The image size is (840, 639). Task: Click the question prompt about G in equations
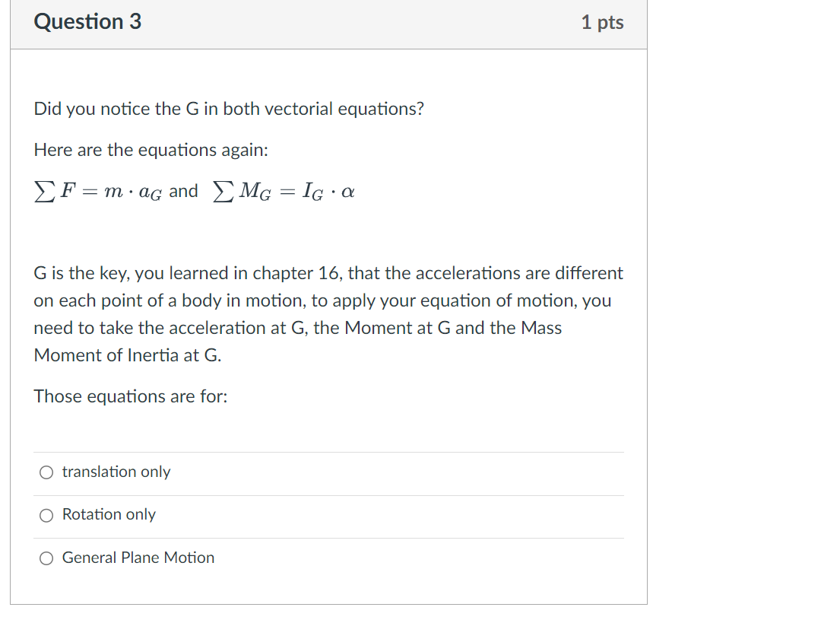pos(228,109)
